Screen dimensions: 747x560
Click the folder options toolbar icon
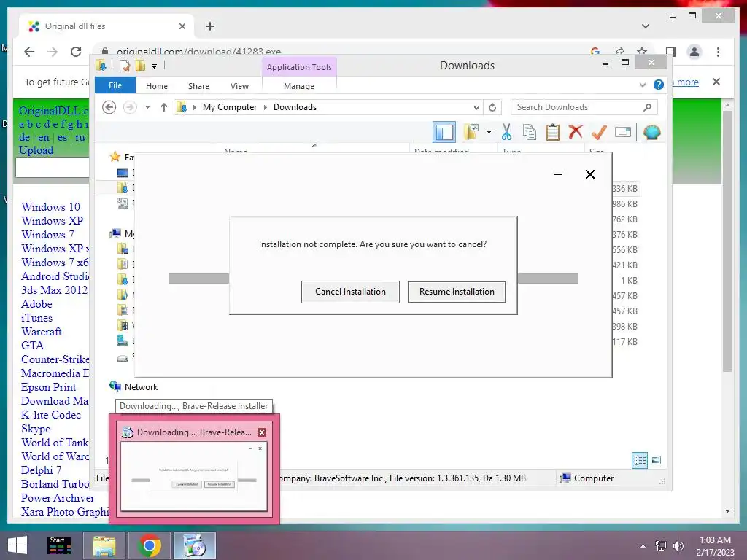click(471, 132)
